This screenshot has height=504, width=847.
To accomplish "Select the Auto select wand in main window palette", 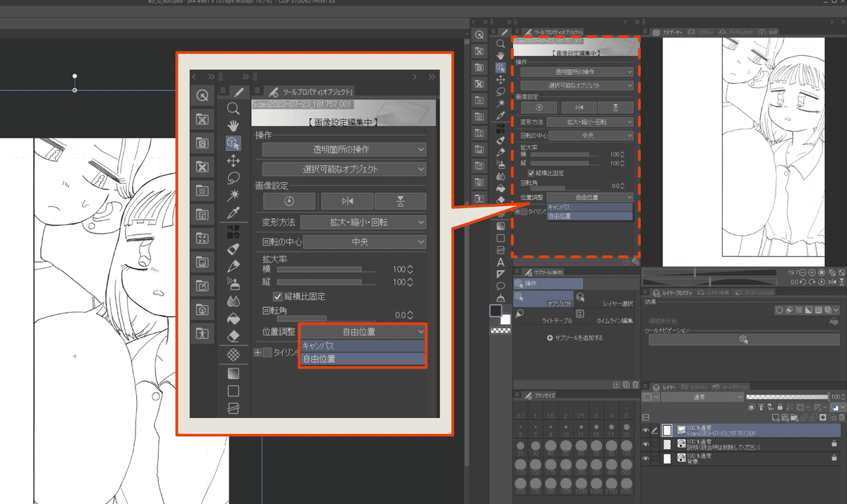I will pyautogui.click(x=500, y=104).
